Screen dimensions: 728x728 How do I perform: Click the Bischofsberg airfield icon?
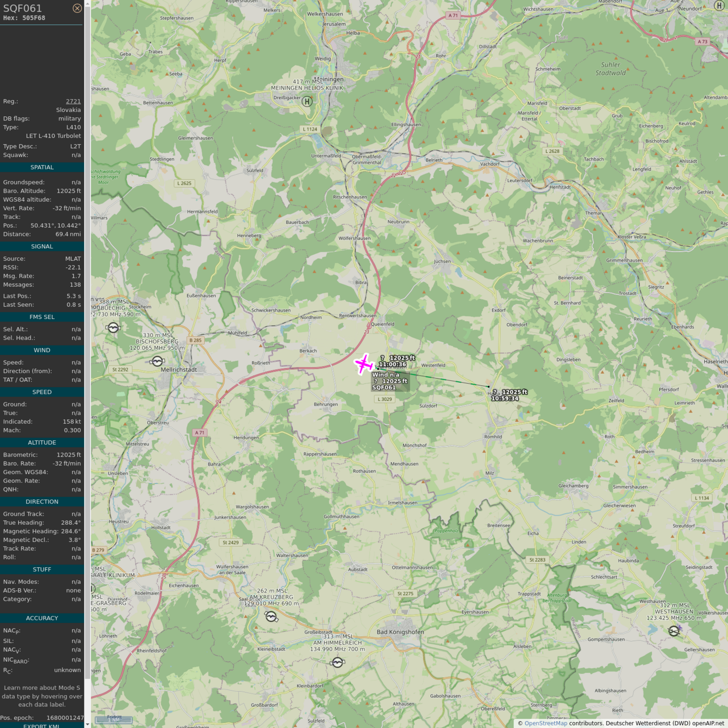point(157,361)
